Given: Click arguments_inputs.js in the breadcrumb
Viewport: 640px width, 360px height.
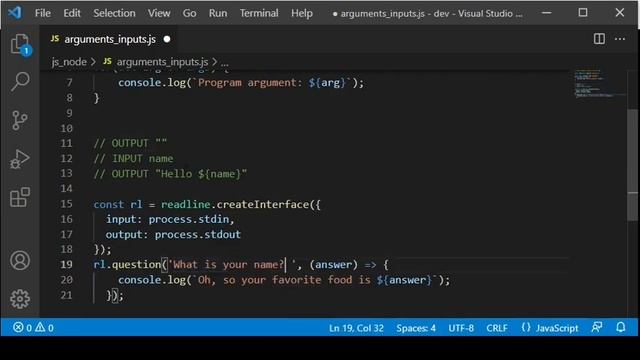Looking at the screenshot, I should tap(162, 62).
